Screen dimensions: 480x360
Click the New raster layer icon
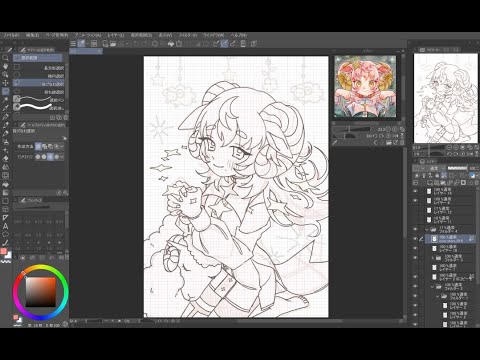[x=430, y=183]
